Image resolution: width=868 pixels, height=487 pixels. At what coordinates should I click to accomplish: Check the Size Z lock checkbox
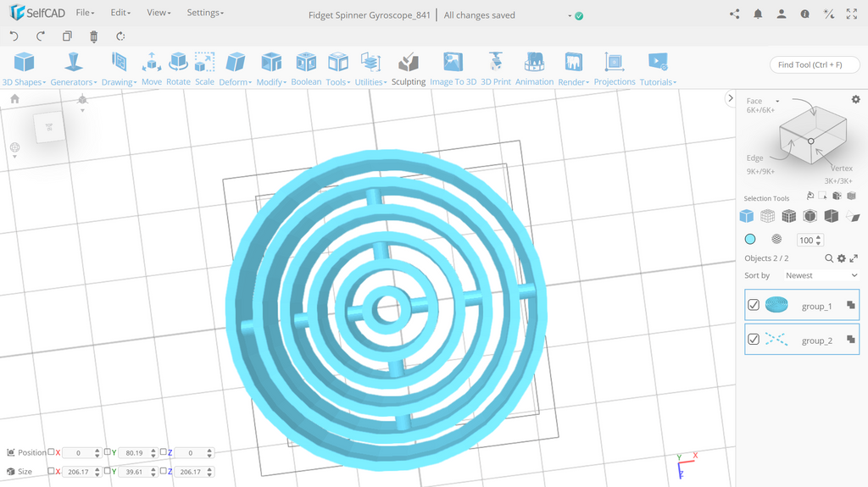coord(164,471)
